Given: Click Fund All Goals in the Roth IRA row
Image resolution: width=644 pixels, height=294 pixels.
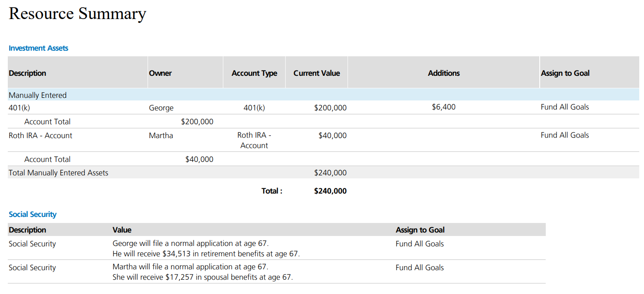Looking at the screenshot, I should click(x=565, y=135).
